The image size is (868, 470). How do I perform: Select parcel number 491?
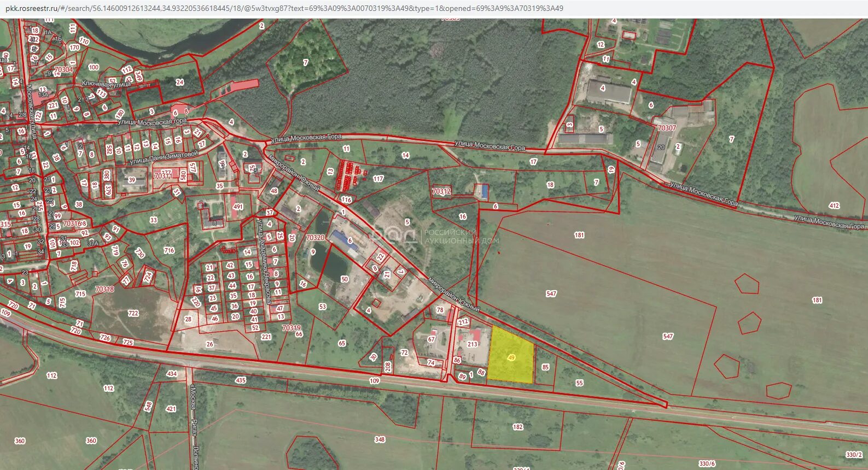[237, 207]
